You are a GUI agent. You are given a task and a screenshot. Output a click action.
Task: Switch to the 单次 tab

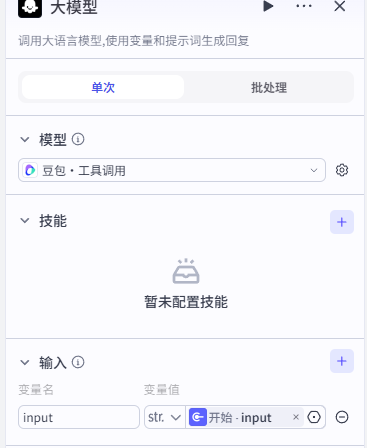pyautogui.click(x=103, y=87)
